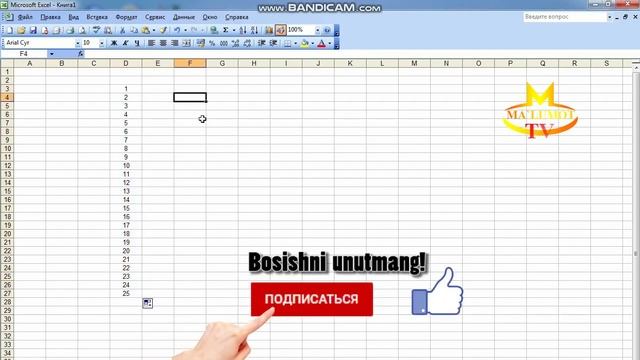
Task: Expand the Paste options arrow
Action: coord(153,30)
